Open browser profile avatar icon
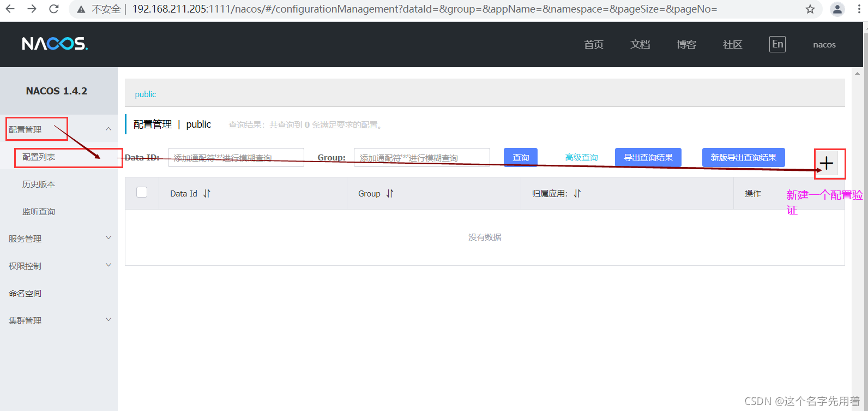The width and height of the screenshot is (868, 411). (837, 9)
